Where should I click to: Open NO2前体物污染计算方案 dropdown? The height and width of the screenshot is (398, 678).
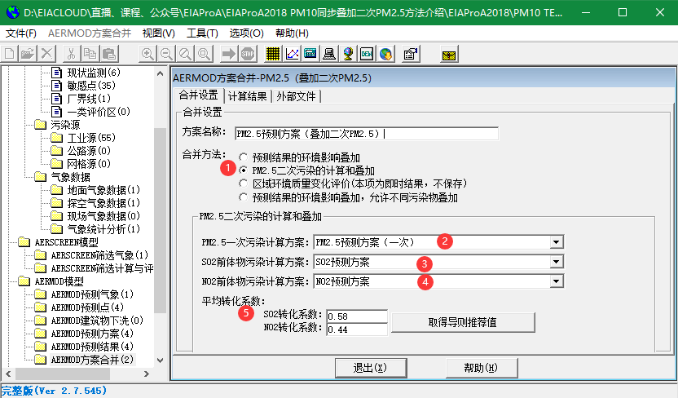coord(556,282)
